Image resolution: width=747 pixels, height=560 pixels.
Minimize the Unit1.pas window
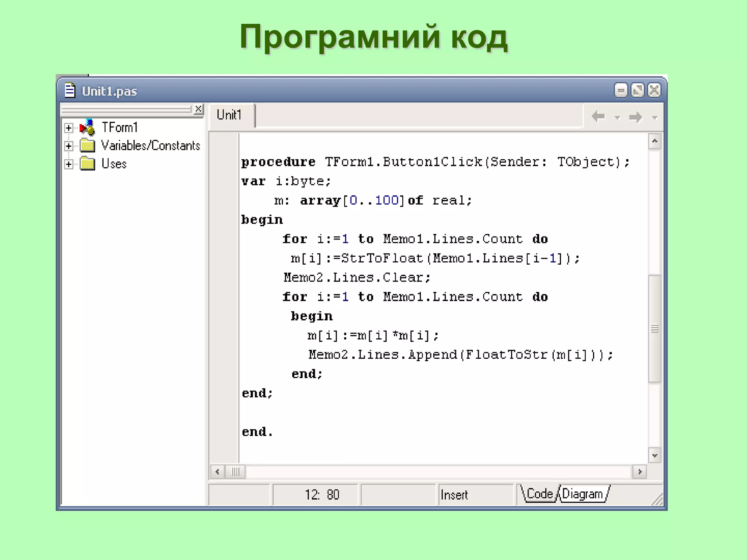pyautogui.click(x=620, y=90)
